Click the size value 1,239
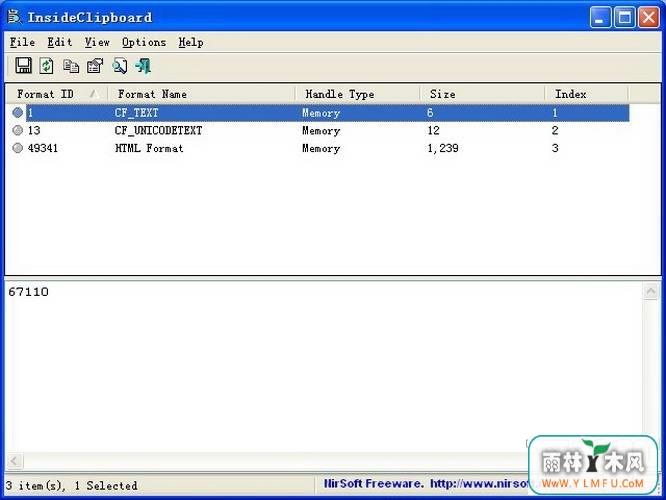666x500 pixels. (x=443, y=148)
